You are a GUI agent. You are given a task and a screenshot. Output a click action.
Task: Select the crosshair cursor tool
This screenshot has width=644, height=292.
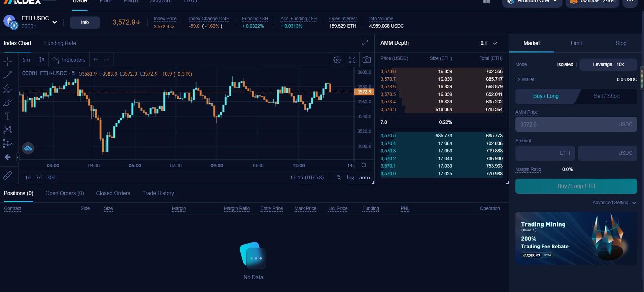pyautogui.click(x=7, y=61)
